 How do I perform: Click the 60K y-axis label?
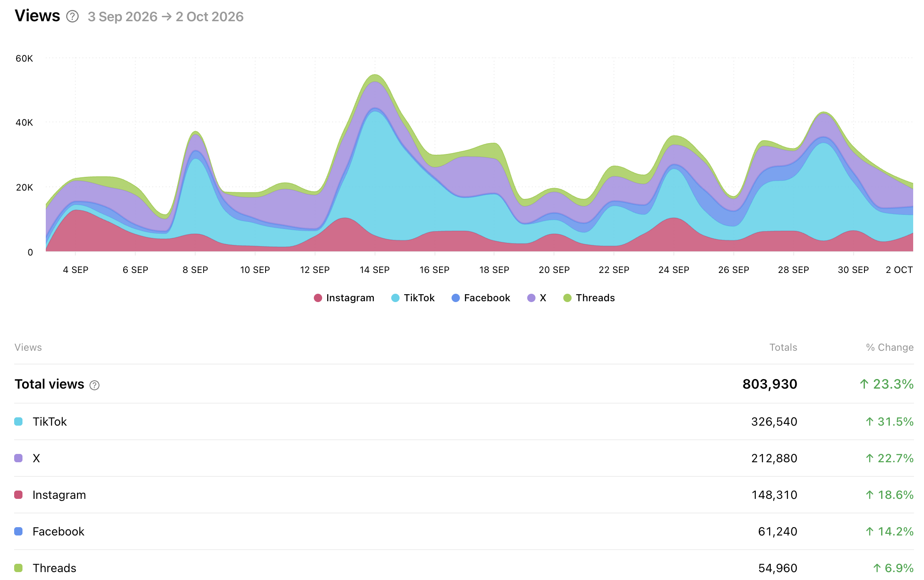pos(24,58)
